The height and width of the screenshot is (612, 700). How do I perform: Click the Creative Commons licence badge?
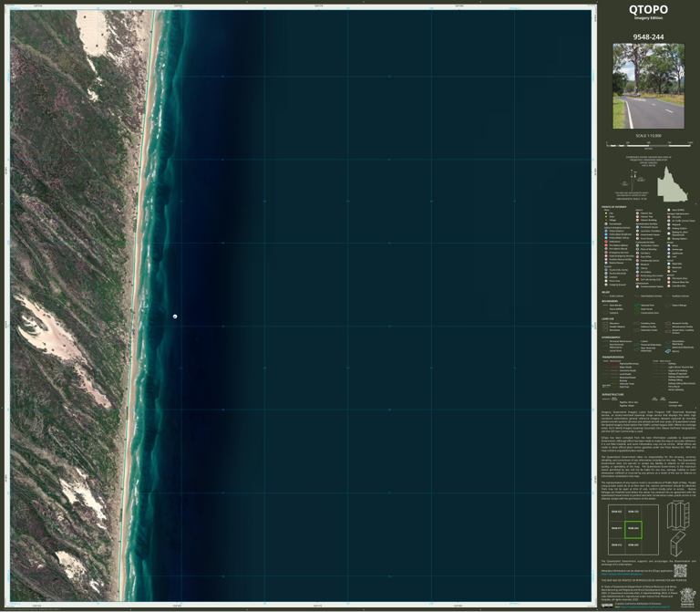pos(607,606)
